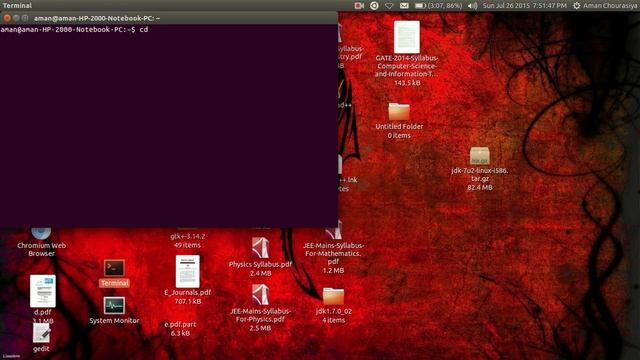Open the Aman Chourasiya user menu
The width and height of the screenshot is (640, 360).
(610, 6)
